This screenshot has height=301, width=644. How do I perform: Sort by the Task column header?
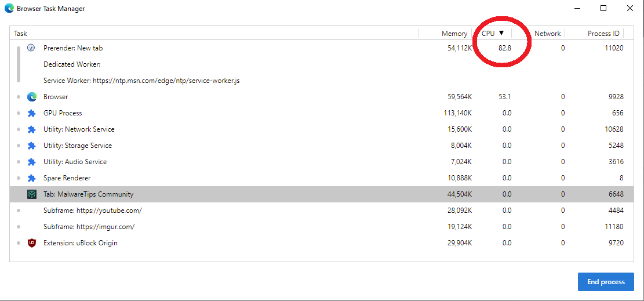coord(21,34)
